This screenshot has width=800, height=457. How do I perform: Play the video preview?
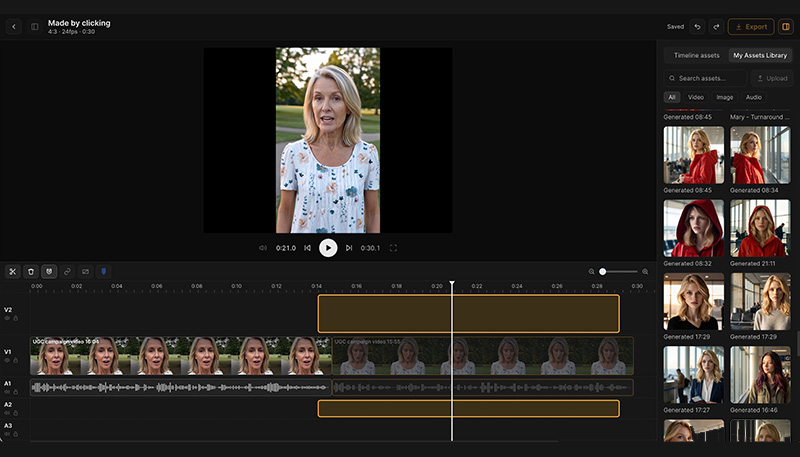[x=328, y=248]
